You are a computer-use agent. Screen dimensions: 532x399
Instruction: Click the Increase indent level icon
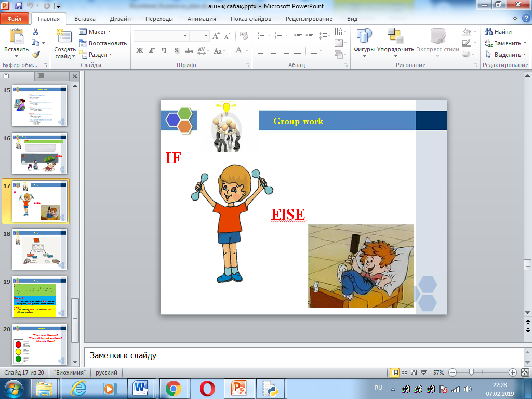tap(309, 35)
